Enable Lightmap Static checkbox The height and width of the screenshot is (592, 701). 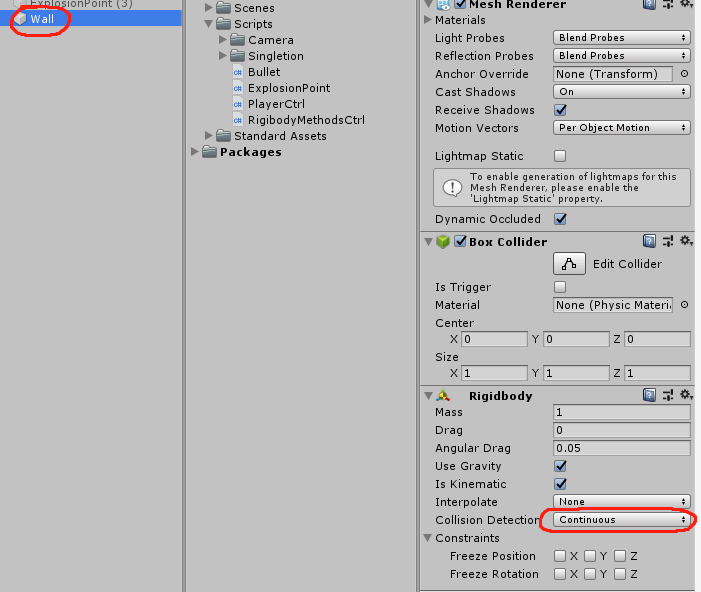560,156
